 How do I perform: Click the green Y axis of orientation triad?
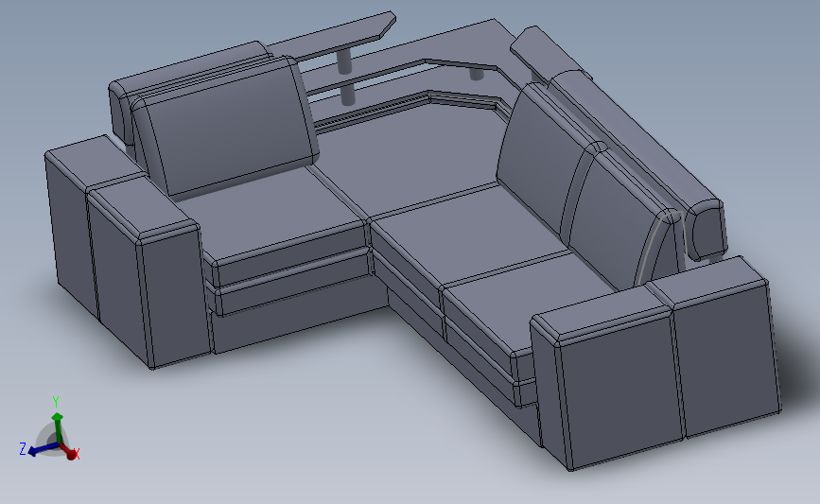pos(57,427)
